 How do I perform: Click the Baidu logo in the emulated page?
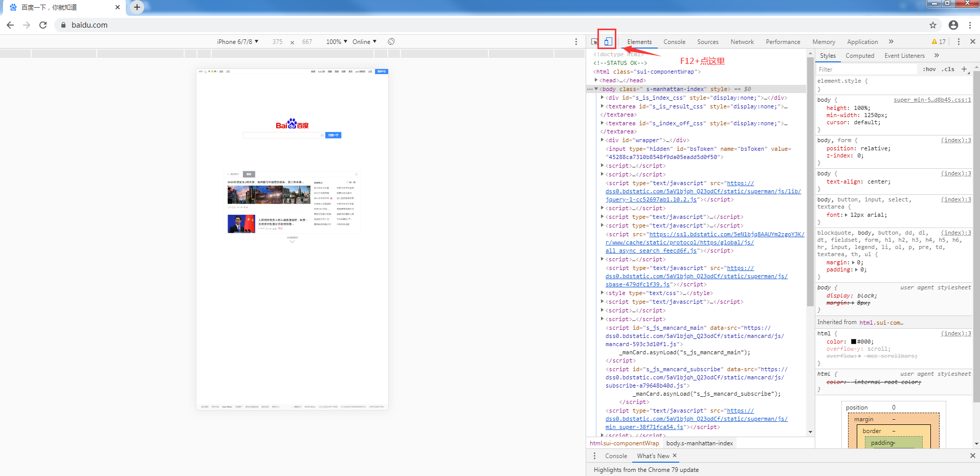292,124
